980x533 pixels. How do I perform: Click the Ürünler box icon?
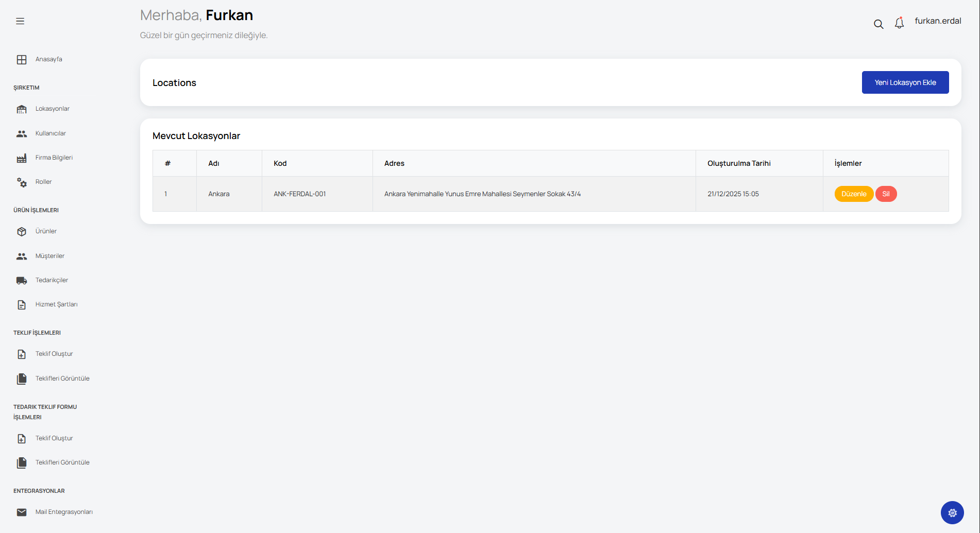coord(22,232)
